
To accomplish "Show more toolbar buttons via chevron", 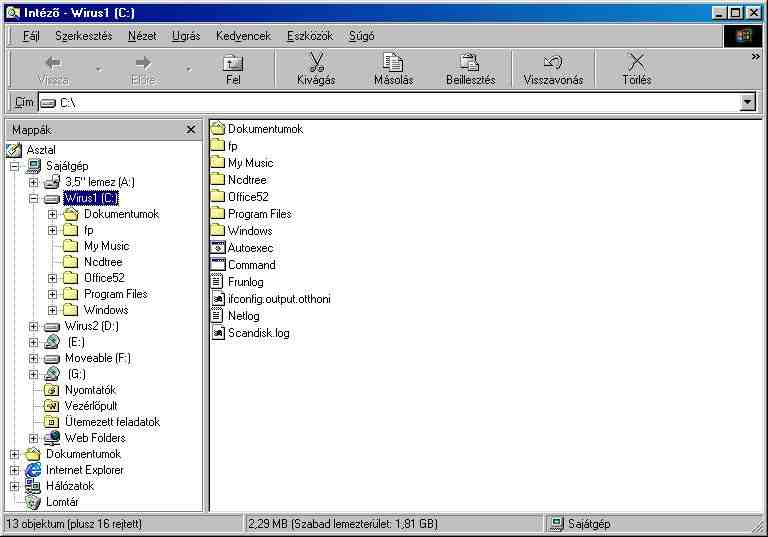I will pyautogui.click(x=755, y=57).
